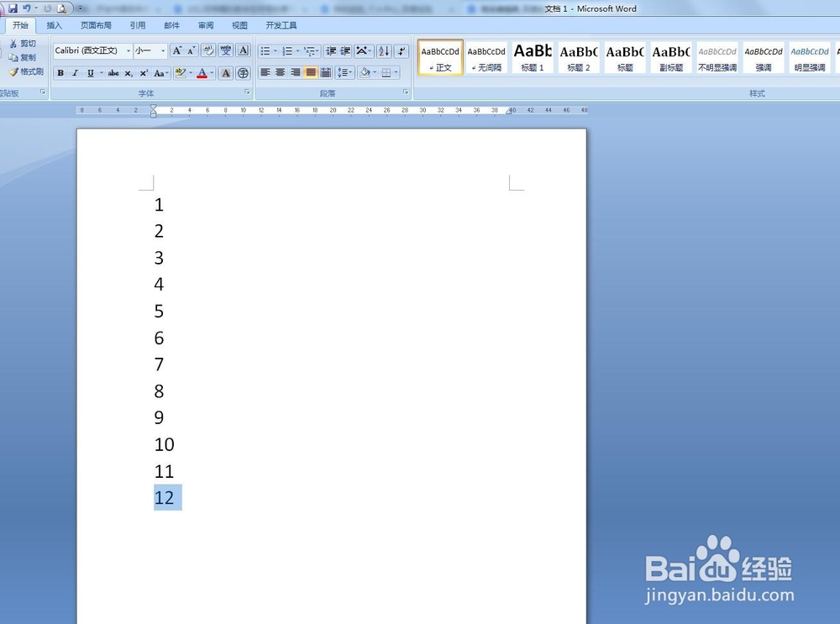Undo the last action

point(26,8)
